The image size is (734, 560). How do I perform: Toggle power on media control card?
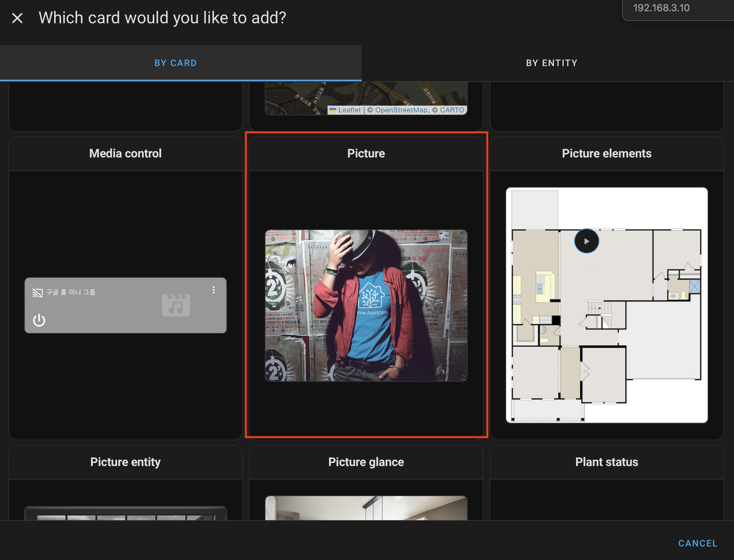tap(39, 320)
